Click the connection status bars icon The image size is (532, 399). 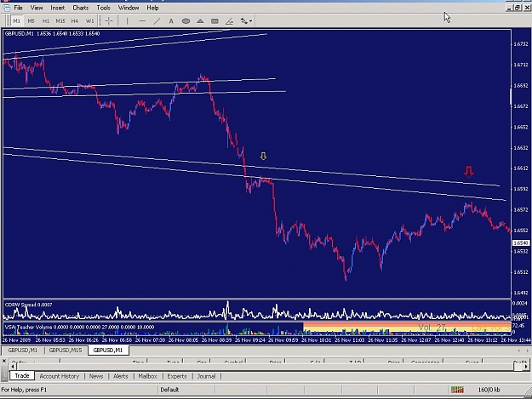point(457,390)
